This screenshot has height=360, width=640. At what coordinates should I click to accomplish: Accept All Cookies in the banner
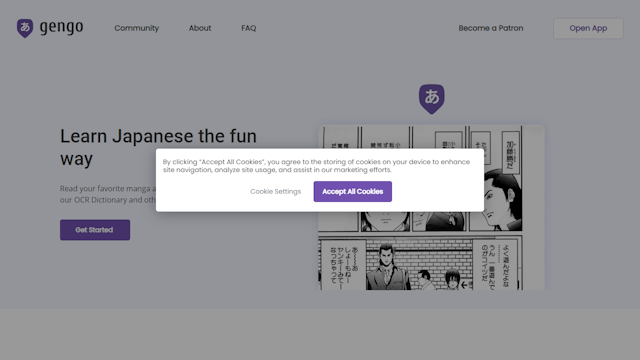pos(353,191)
